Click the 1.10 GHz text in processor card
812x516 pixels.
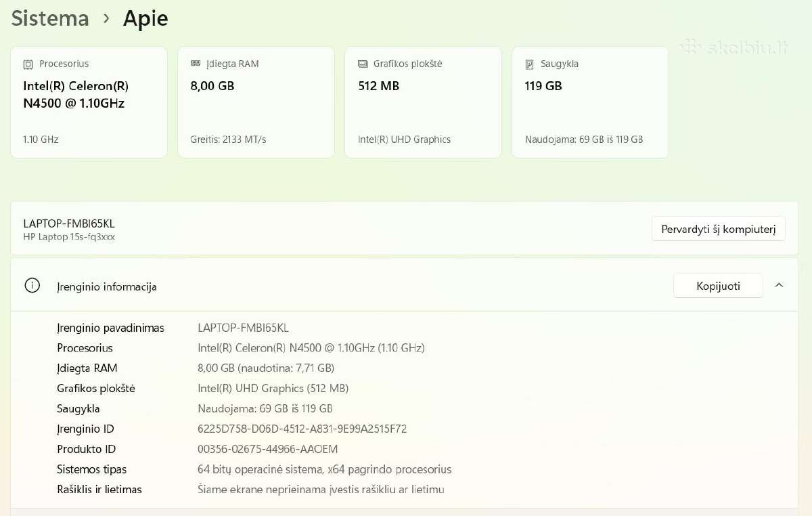pyautogui.click(x=41, y=139)
